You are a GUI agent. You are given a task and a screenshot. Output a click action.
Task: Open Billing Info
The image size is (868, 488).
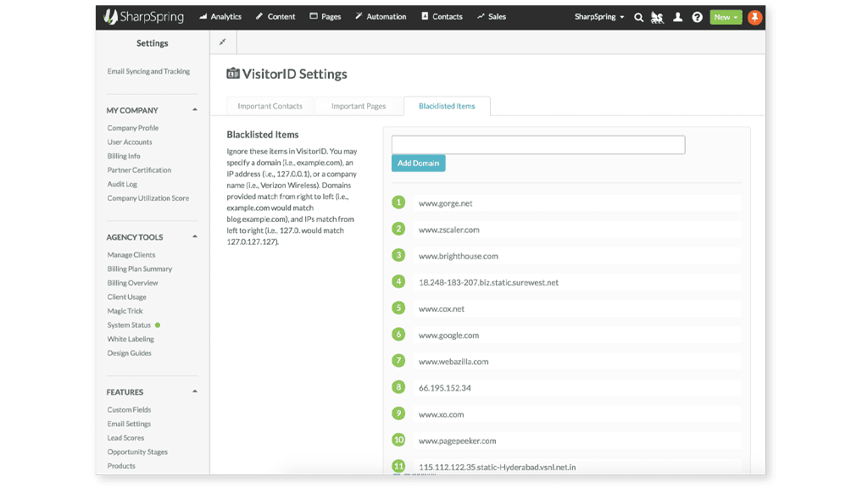[x=124, y=156]
